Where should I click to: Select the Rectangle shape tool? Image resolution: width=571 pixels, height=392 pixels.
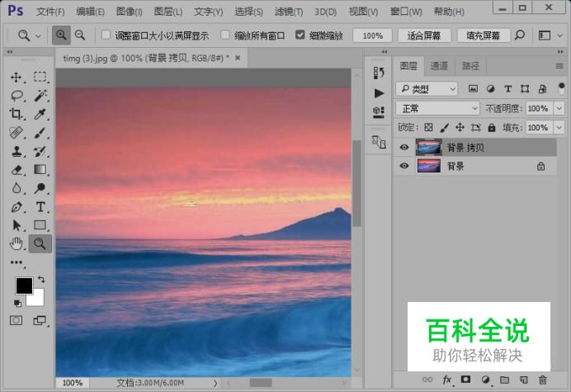tap(40, 225)
